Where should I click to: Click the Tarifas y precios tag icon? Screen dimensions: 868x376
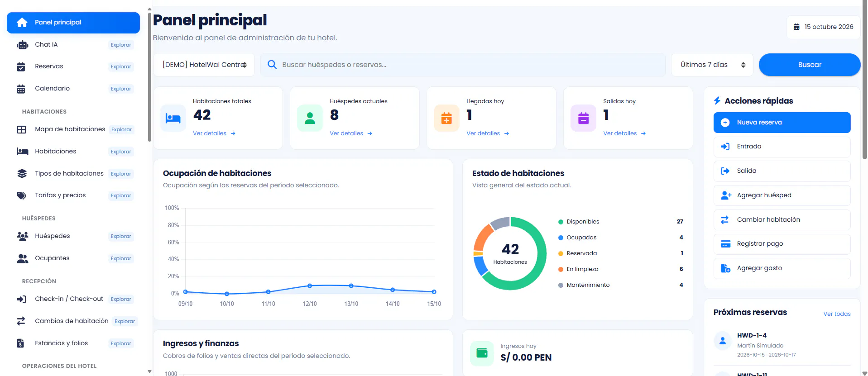click(22, 195)
